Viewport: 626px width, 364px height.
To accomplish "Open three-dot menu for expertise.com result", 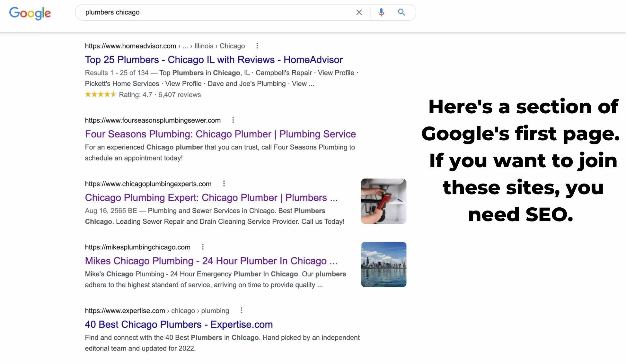I will [241, 310].
